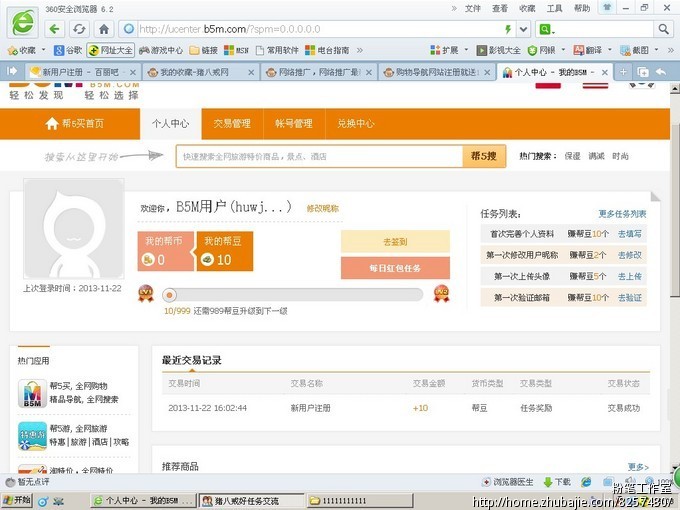Expand more bookmarks chevron after 电台指南
The image size is (680, 510).
[360, 50]
